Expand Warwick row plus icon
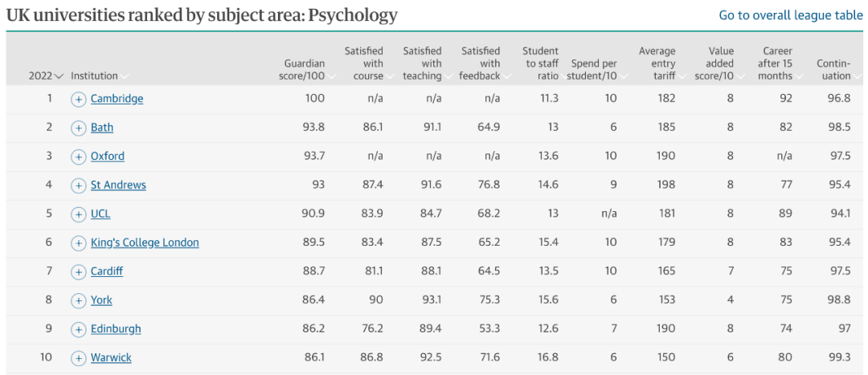This screenshot has width=868, height=375. coord(79,358)
